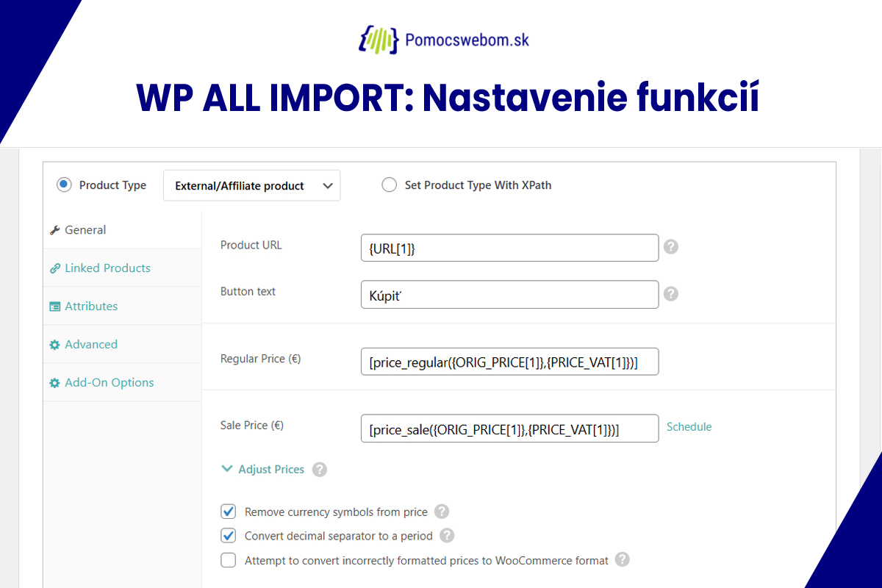Click help icon for Remove currency symbols
882x588 pixels.
441,512
